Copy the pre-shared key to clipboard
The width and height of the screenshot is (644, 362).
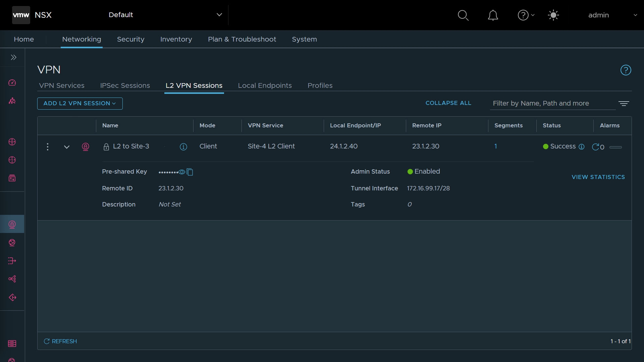pyautogui.click(x=190, y=172)
